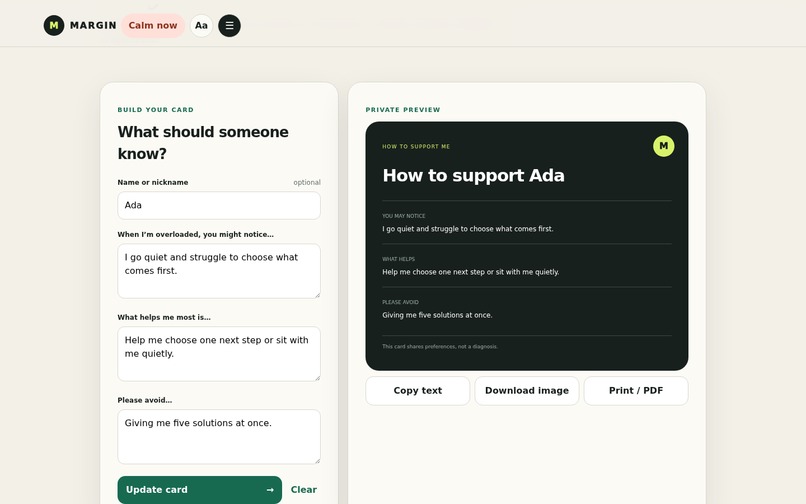Click the Clear link
Screen dimensions: 806x504
point(303,490)
